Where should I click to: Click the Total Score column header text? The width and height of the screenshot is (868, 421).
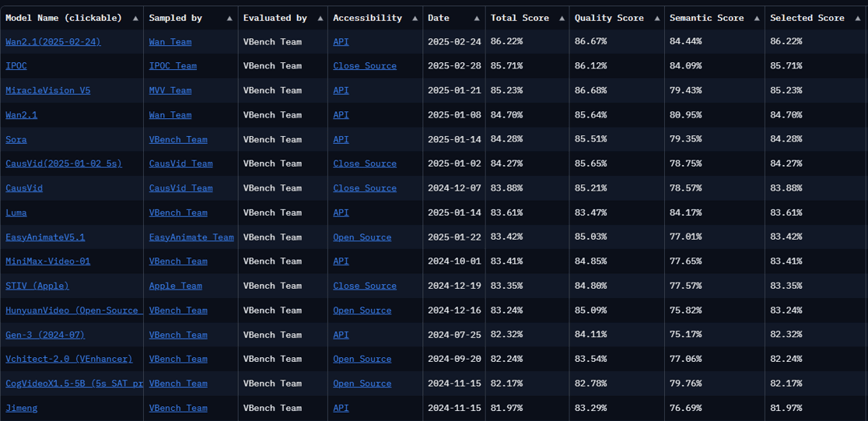[x=520, y=18]
